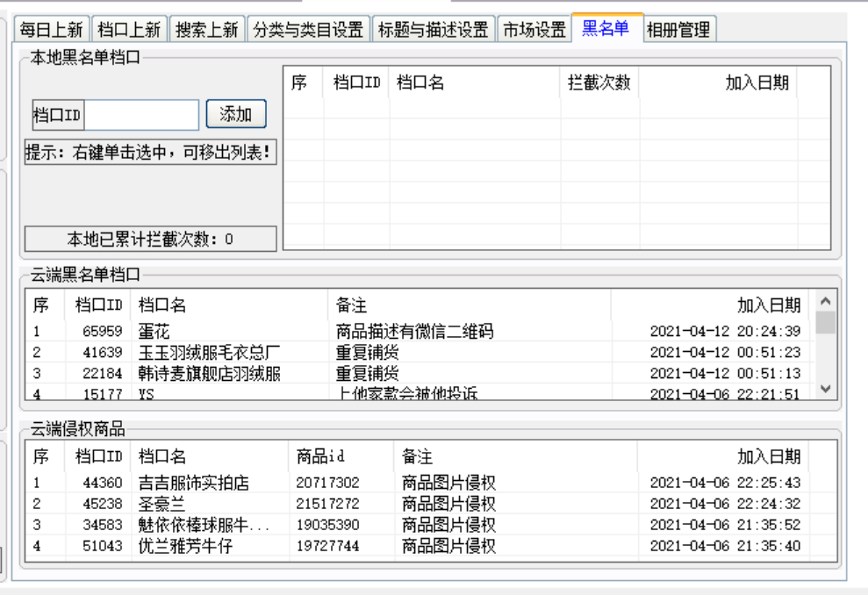Click the 档口ID 44360 cell
This screenshot has height=595, width=868.
tap(103, 483)
